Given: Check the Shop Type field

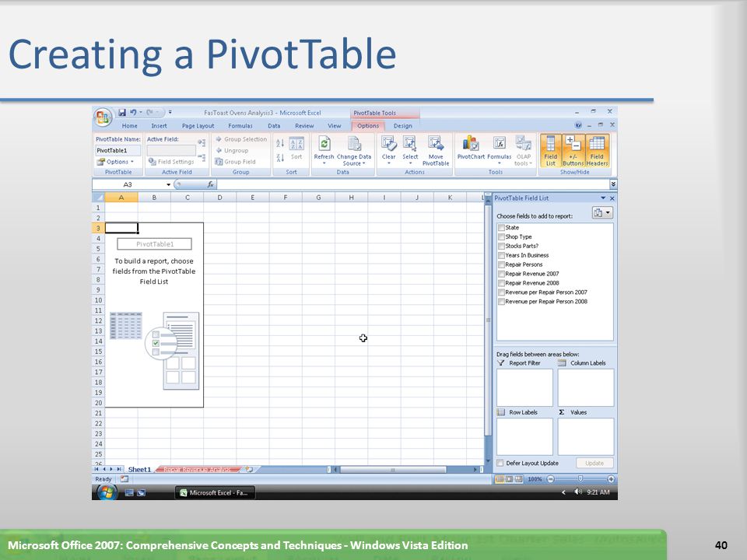Looking at the screenshot, I should click(501, 236).
